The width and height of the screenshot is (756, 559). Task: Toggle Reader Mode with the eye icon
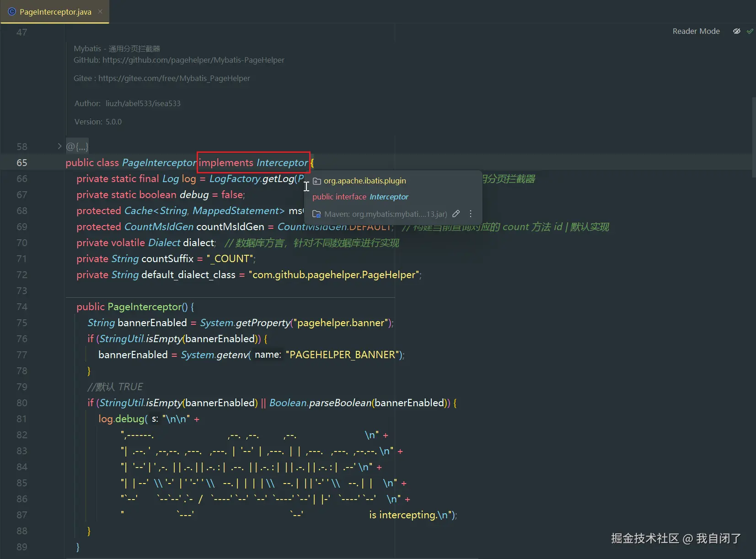(x=736, y=31)
